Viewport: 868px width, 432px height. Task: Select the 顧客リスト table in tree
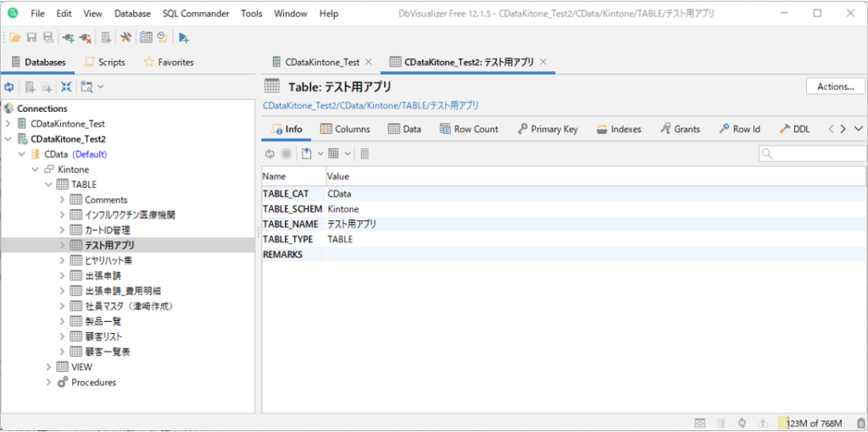(103, 336)
